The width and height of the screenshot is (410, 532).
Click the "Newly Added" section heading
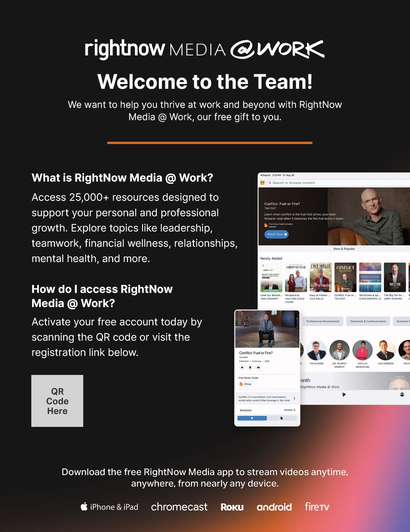(x=271, y=258)
